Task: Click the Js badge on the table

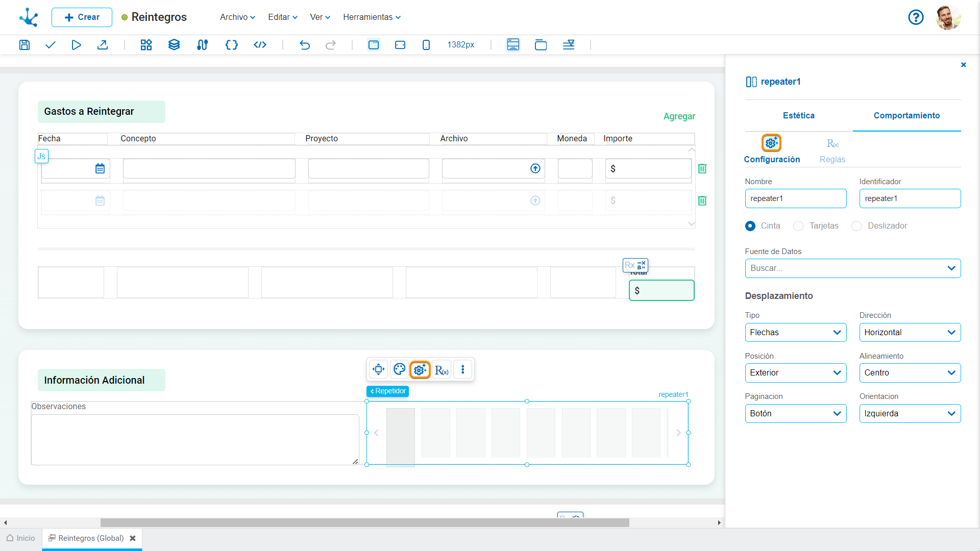Action: (x=41, y=156)
